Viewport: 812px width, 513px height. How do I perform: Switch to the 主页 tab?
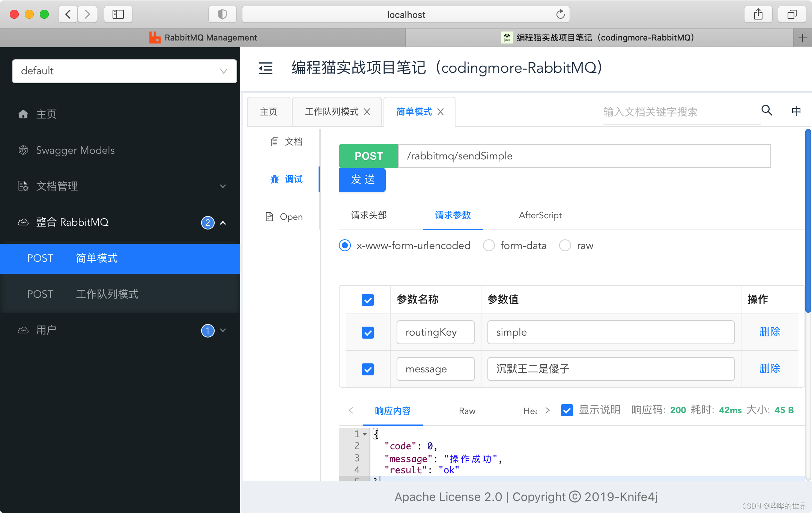pos(269,112)
